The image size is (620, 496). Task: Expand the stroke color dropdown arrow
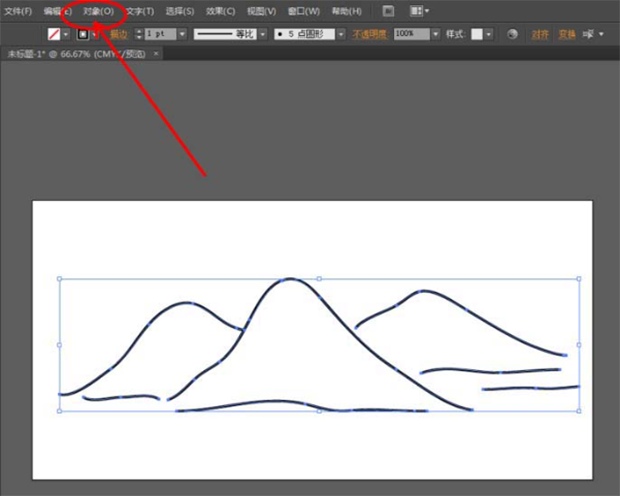[95, 34]
